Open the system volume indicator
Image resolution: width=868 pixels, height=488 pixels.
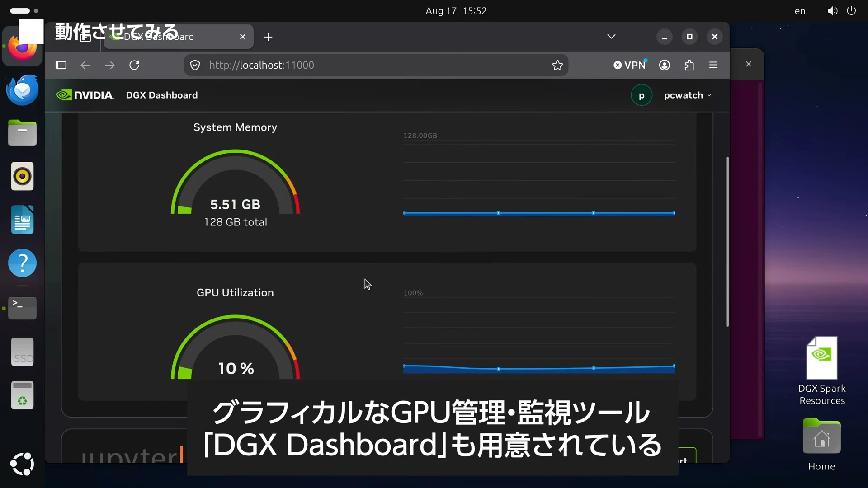click(832, 11)
